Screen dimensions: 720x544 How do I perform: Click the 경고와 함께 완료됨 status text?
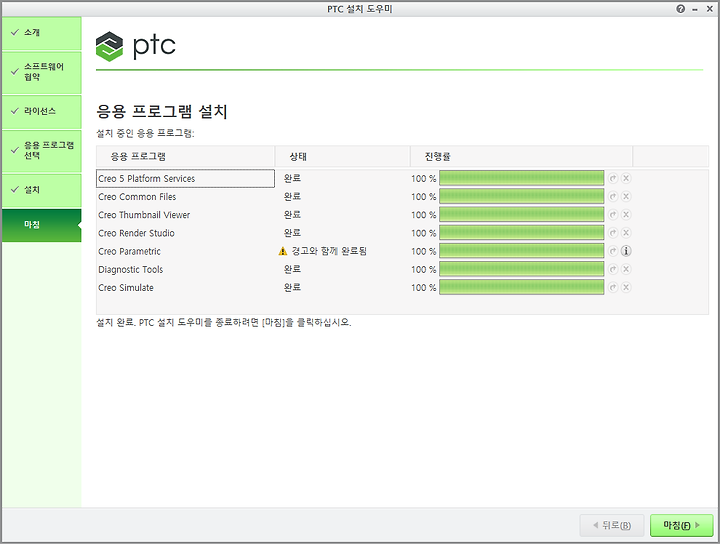pos(329,251)
